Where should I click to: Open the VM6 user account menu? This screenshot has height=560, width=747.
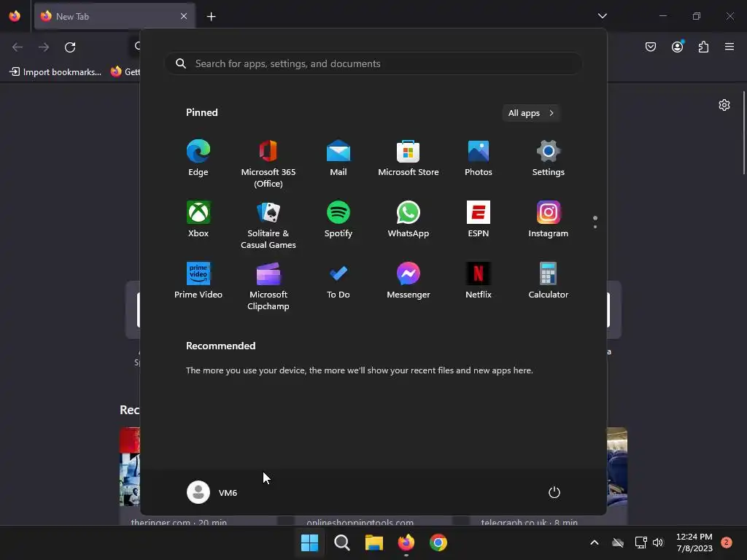point(212,492)
